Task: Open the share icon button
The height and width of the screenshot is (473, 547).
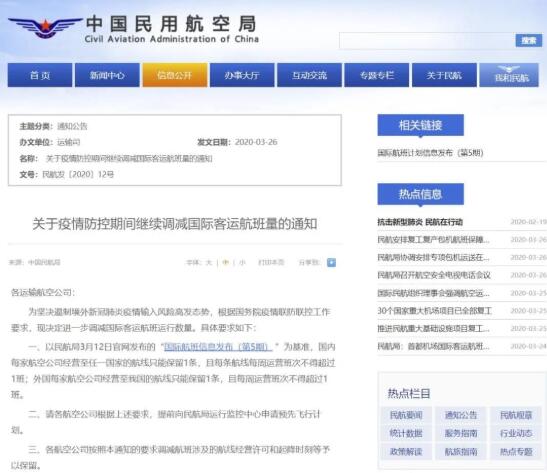Action: pyautogui.click(x=331, y=262)
